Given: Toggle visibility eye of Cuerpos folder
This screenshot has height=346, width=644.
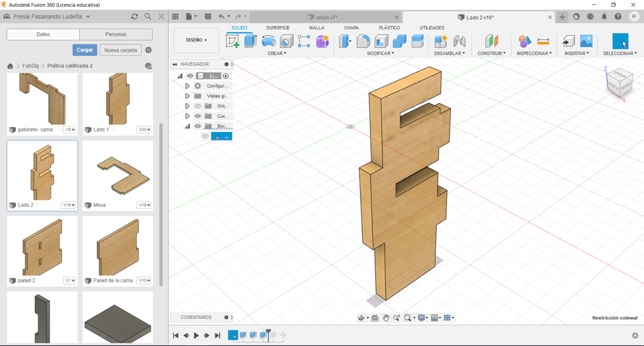Looking at the screenshot, I should coord(198,116).
